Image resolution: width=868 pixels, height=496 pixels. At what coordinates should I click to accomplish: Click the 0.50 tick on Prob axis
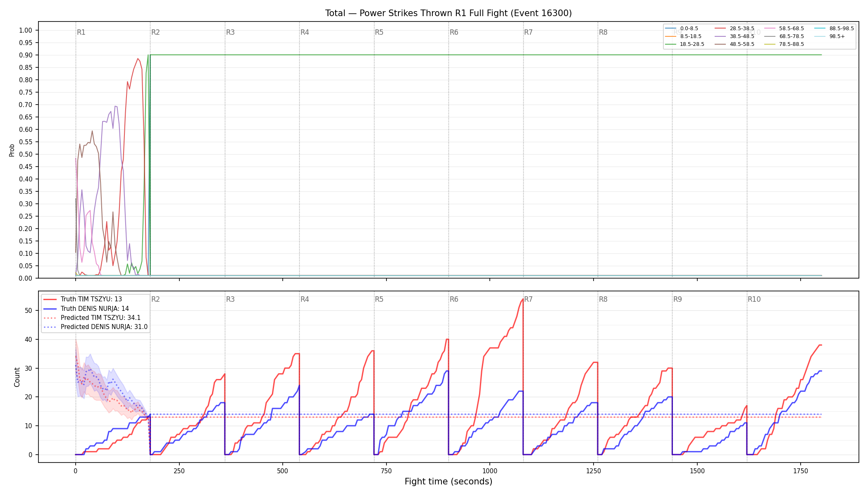[26, 154]
